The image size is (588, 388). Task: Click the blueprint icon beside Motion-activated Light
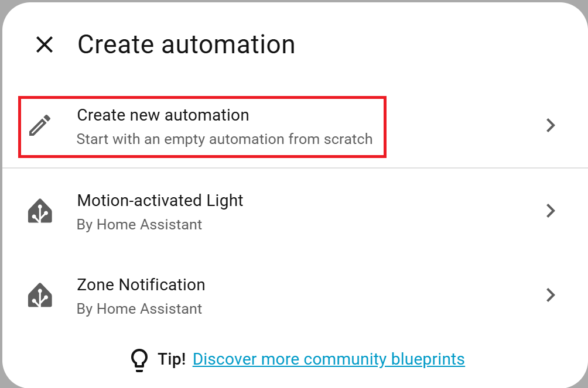40,211
